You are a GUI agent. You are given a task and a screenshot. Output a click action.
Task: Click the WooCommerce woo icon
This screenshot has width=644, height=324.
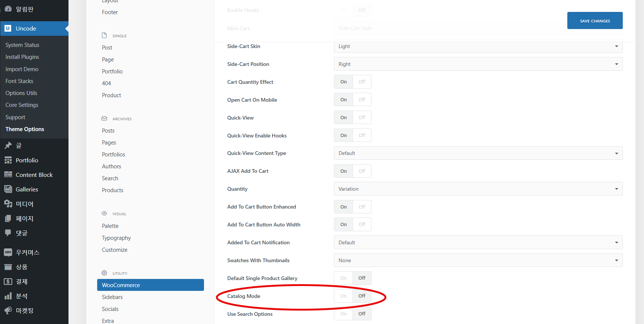click(x=8, y=252)
